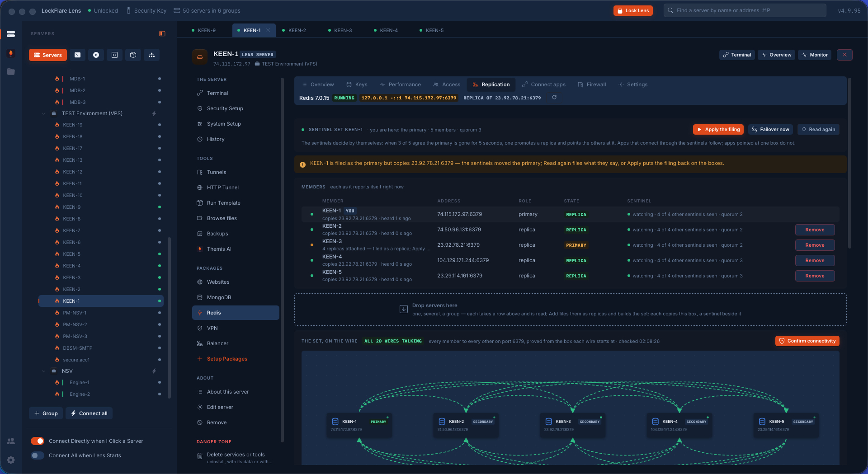Click the Read again button
This screenshot has height=474, width=868.
tap(818, 129)
